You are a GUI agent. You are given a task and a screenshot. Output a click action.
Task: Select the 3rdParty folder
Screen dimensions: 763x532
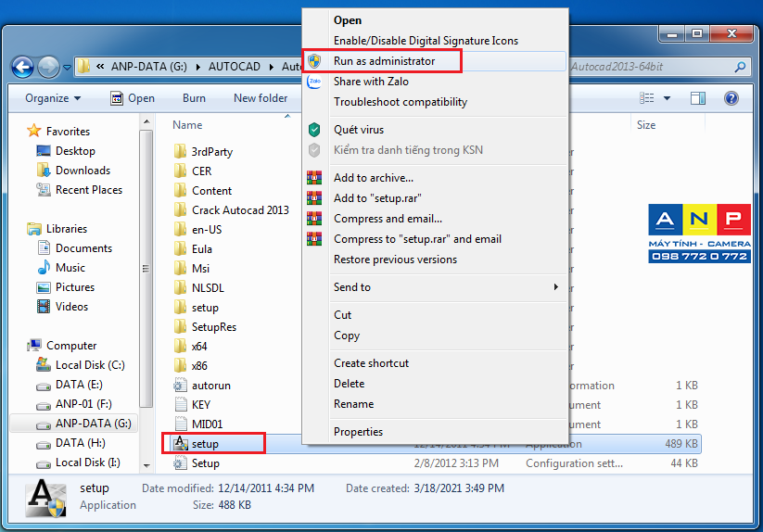203,152
